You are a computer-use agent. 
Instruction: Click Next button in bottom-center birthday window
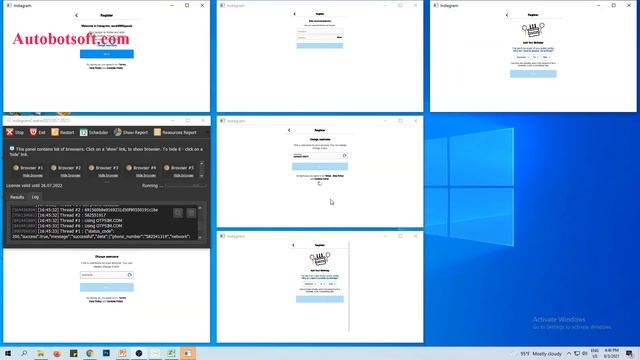[x=320, y=299]
